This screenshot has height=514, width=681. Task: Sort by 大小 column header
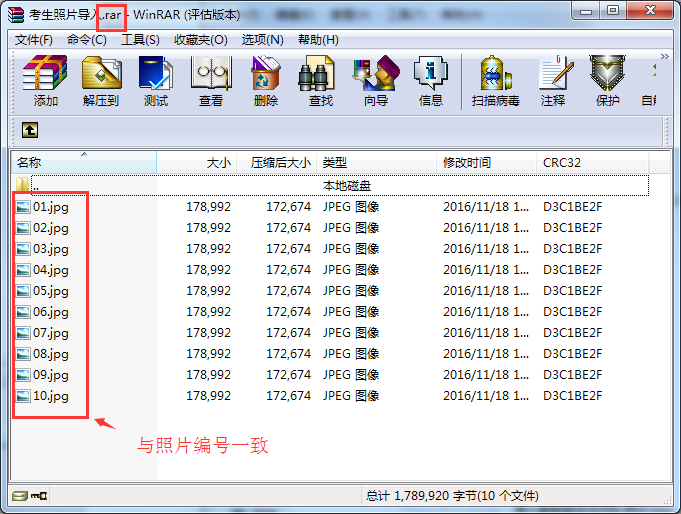pos(197,162)
